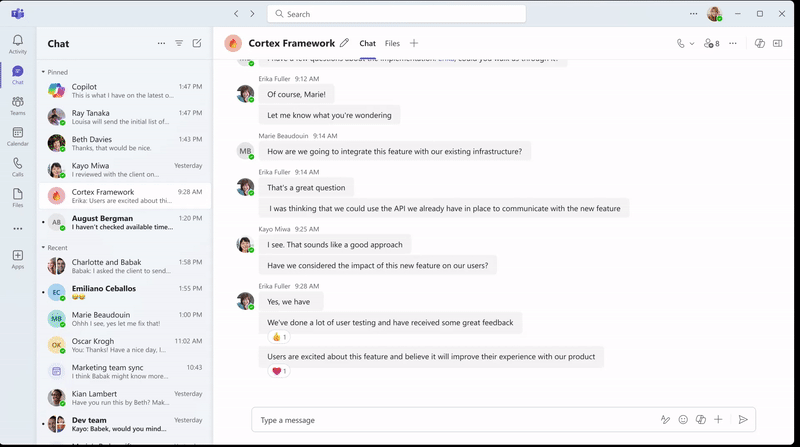800x447 pixels.
Task: Collapse the Pinned chats section
Action: pyautogui.click(x=43, y=72)
